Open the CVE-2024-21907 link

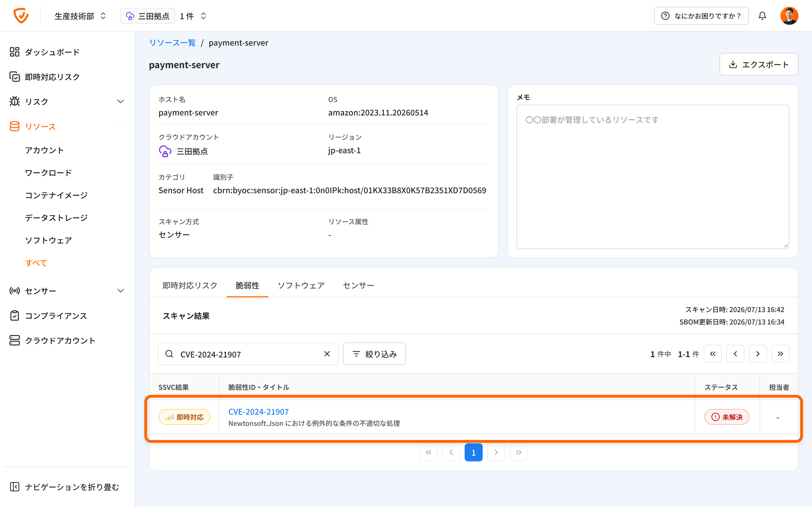[258, 412]
